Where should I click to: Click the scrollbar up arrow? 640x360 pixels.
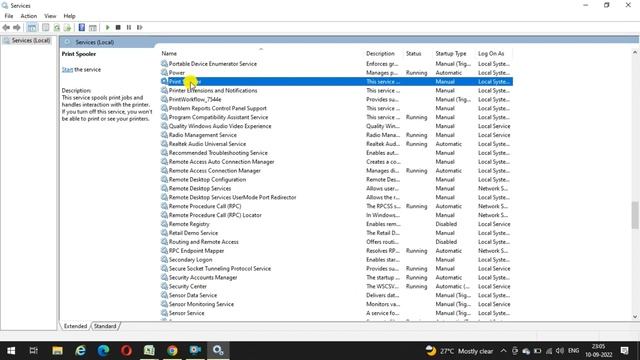[635, 52]
